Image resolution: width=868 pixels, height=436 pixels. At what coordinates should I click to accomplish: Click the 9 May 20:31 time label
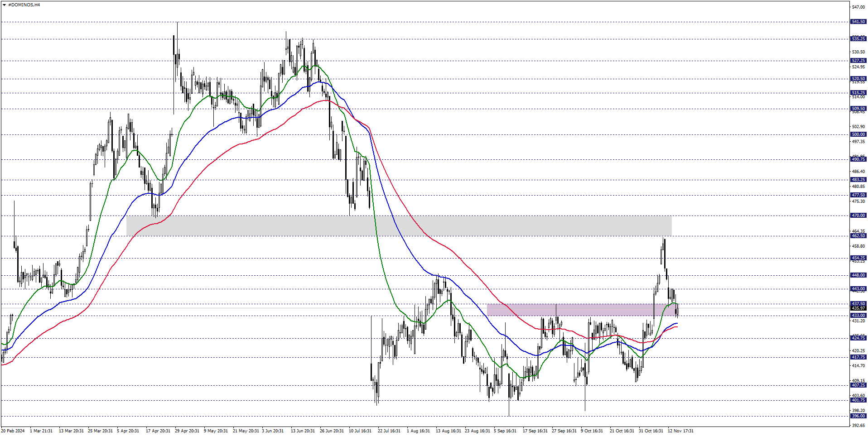tap(216, 431)
